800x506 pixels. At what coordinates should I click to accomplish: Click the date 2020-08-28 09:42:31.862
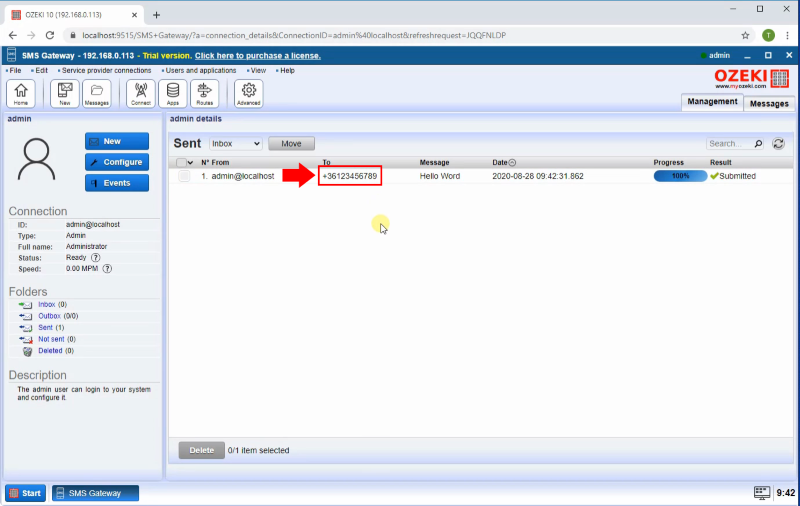pyautogui.click(x=538, y=176)
